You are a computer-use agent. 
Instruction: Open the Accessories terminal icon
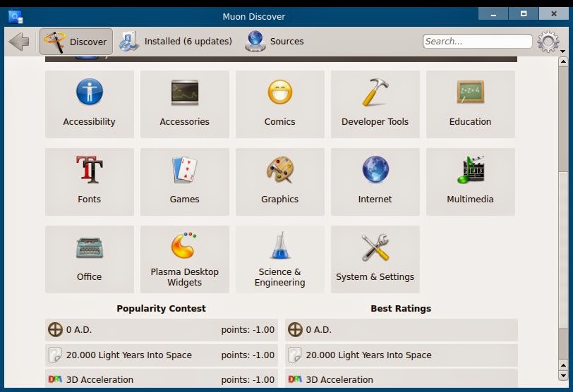click(185, 92)
